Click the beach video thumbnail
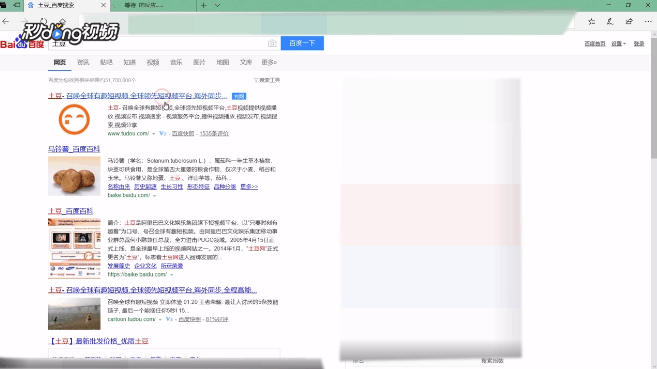657x369 pixels. click(x=74, y=314)
